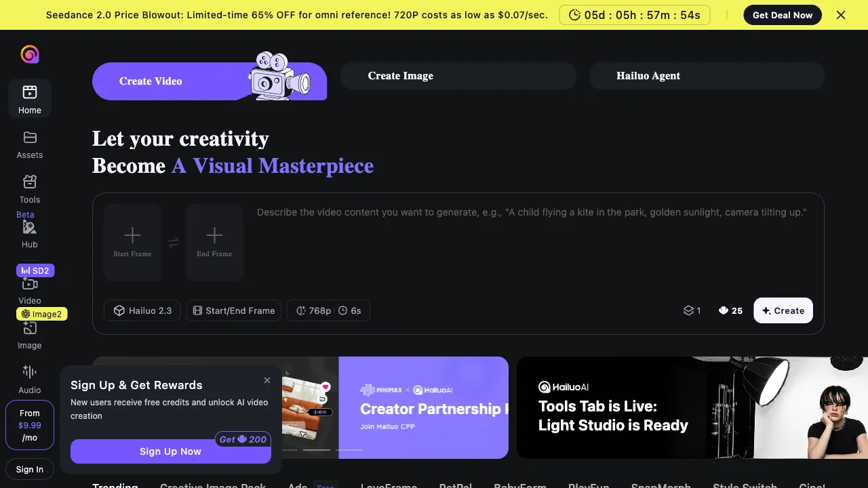The image size is (868, 488).
Task: Select the Create Video tab
Action: tap(210, 81)
